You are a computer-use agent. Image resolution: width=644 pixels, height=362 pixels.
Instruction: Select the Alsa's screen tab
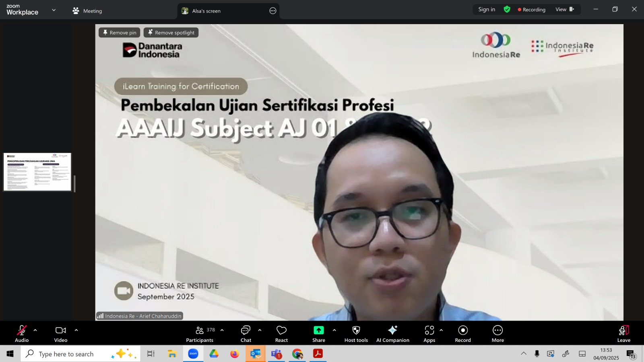206,11
